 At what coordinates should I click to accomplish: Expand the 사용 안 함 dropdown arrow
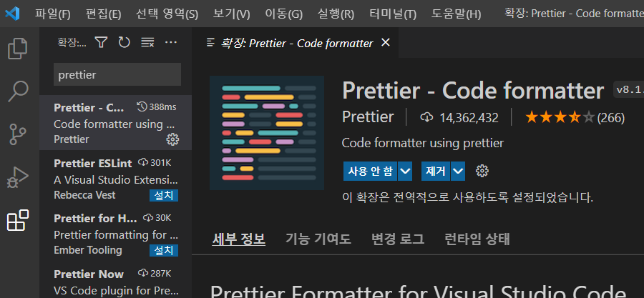[405, 171]
